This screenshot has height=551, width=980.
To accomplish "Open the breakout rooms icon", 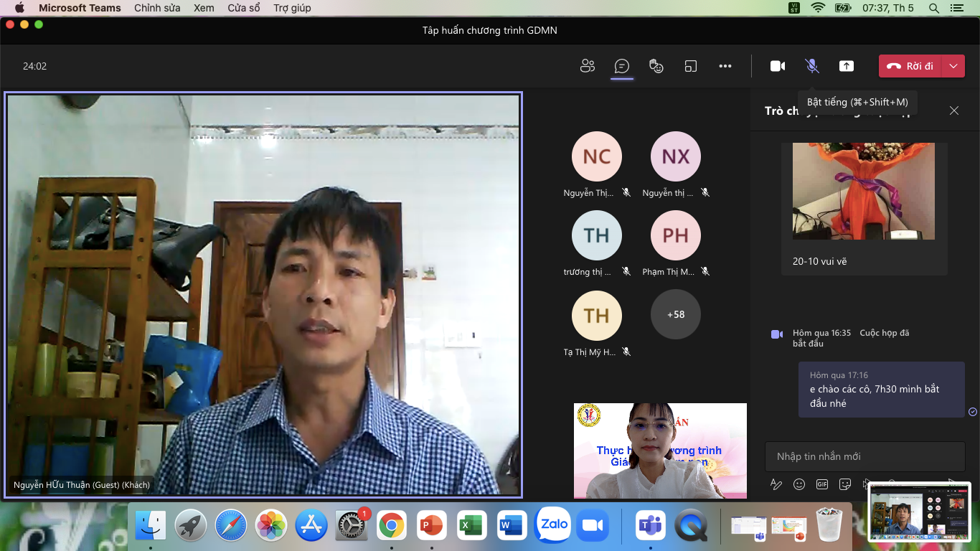I will click(691, 66).
